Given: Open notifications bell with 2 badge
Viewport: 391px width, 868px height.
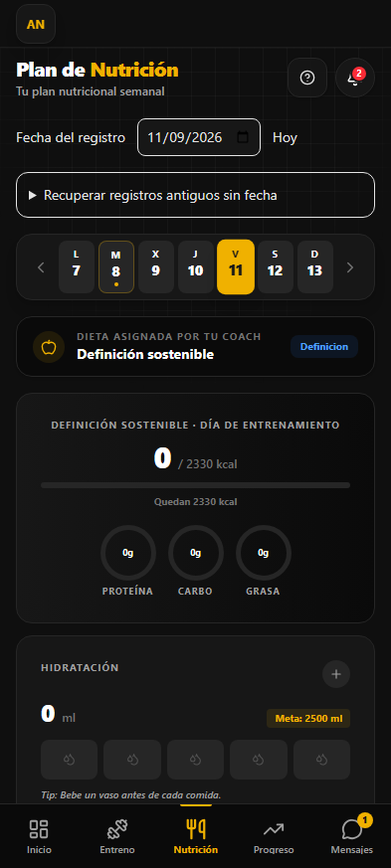Looking at the screenshot, I should pyautogui.click(x=355, y=78).
